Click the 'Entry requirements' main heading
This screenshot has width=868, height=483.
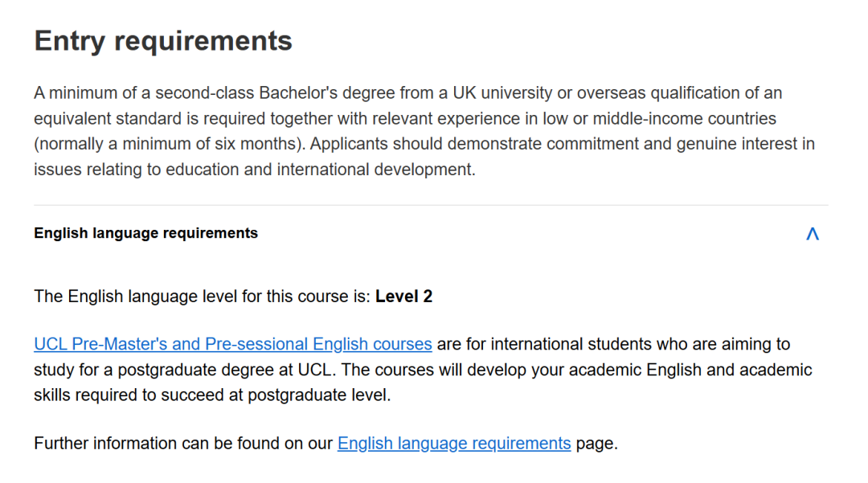coord(163,41)
